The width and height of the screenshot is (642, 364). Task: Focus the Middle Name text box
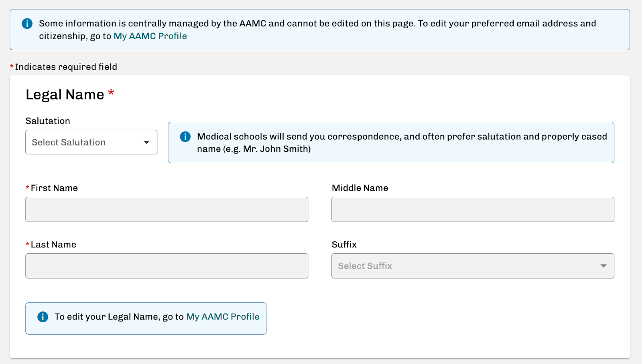click(472, 209)
